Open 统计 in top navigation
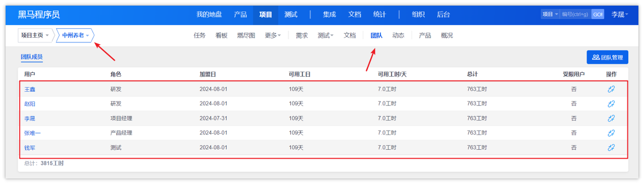The width and height of the screenshot is (644, 184). pyautogui.click(x=380, y=15)
